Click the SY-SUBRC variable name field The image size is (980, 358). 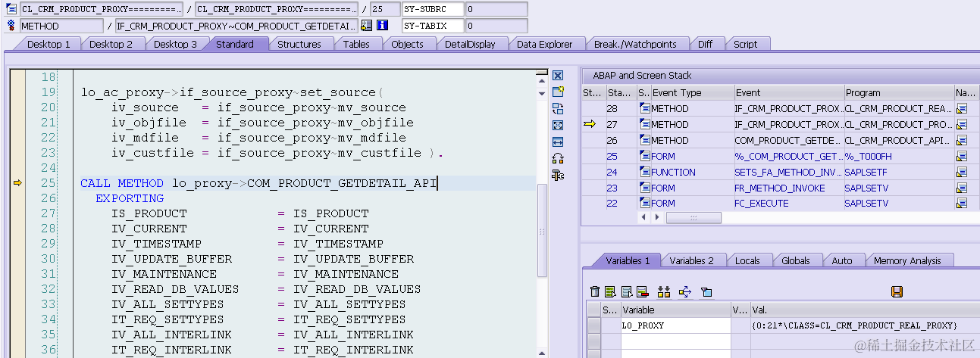coord(432,9)
